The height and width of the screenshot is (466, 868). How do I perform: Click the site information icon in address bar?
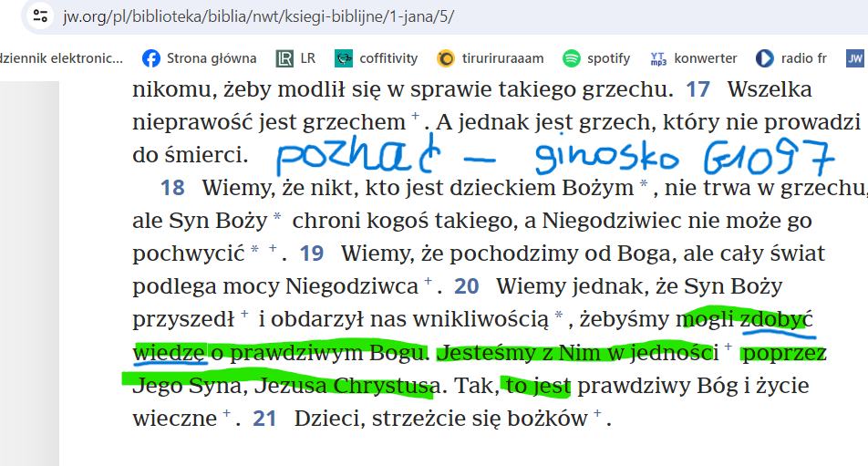41,16
